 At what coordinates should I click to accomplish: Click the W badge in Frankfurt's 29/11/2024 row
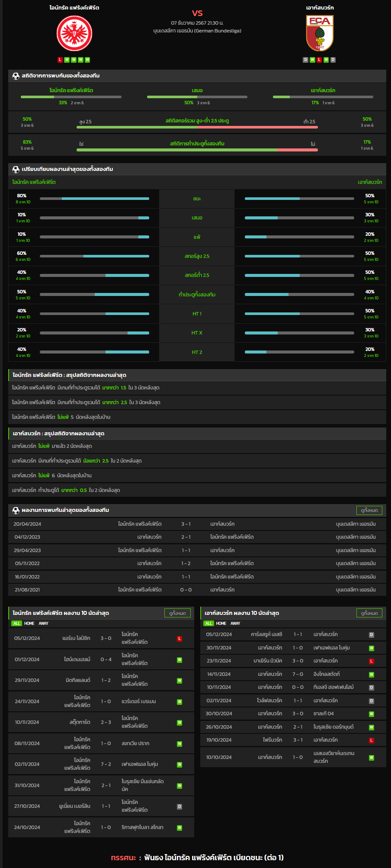point(179,681)
